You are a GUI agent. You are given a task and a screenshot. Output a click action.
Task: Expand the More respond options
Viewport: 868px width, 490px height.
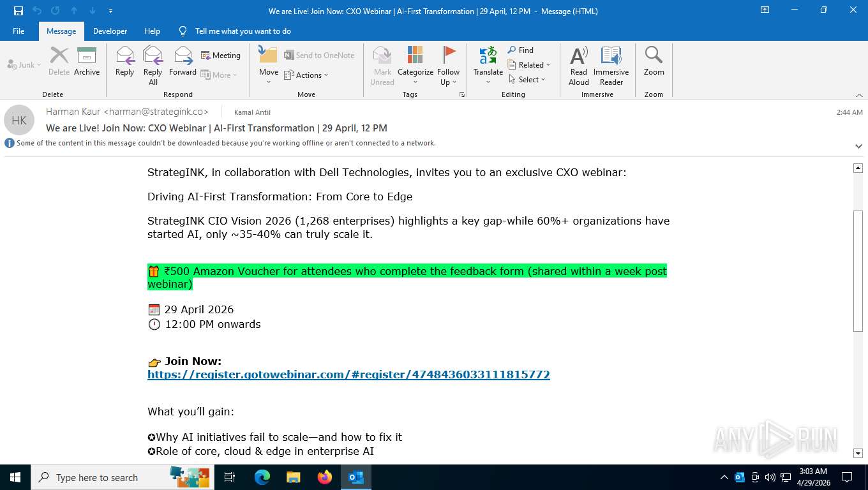click(x=219, y=75)
